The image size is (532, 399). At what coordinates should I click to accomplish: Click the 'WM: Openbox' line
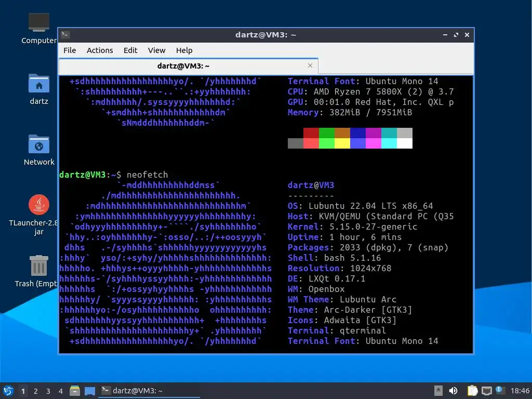[316, 289]
